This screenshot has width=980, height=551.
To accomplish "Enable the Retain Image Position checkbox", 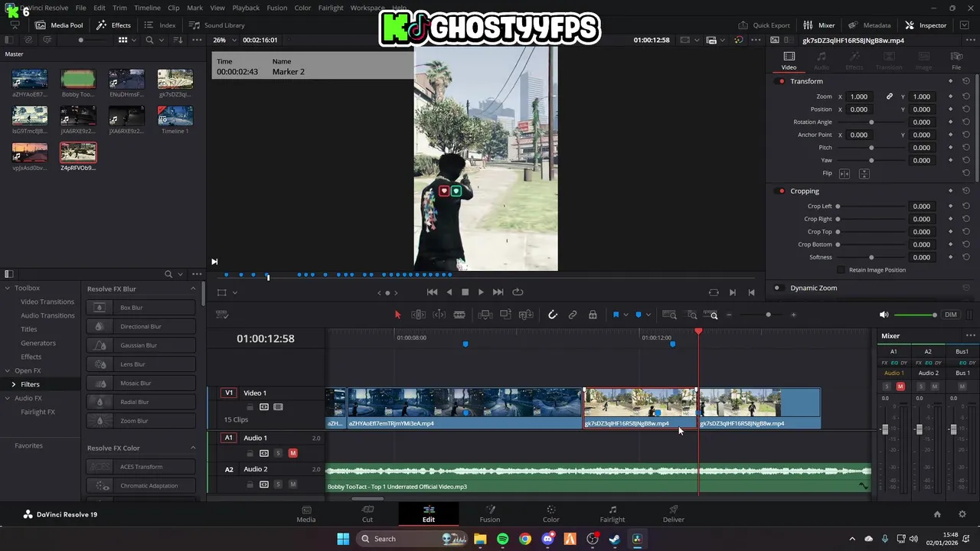I will click(841, 269).
